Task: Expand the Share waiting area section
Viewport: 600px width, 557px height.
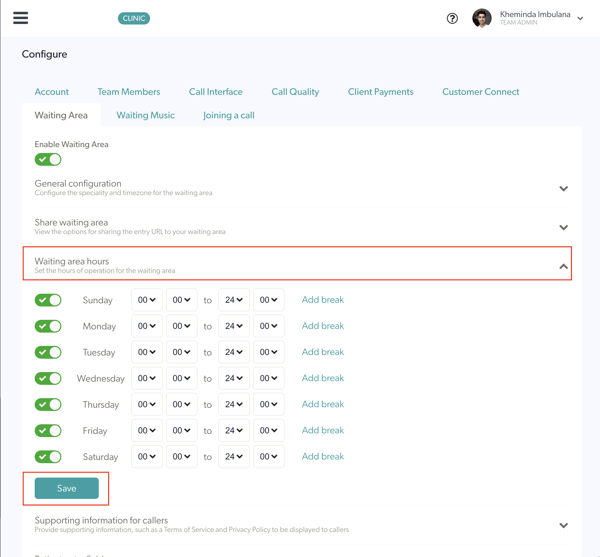Action: [563, 227]
